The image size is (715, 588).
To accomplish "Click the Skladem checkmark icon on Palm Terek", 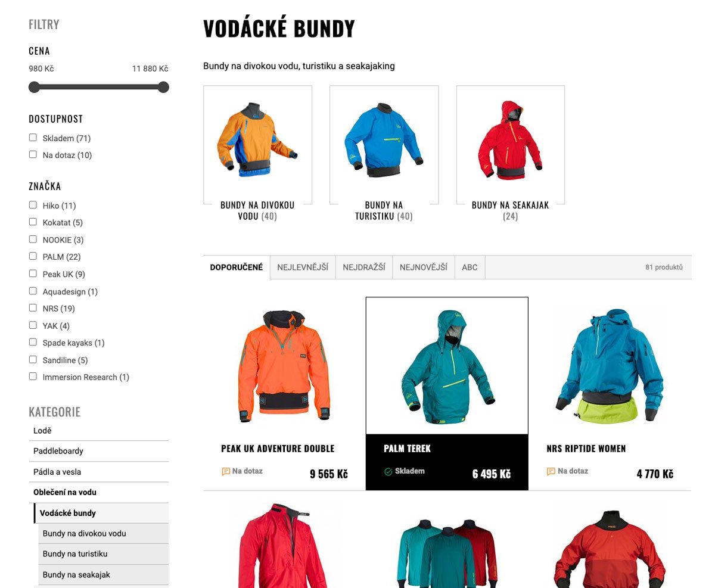I will coord(388,471).
